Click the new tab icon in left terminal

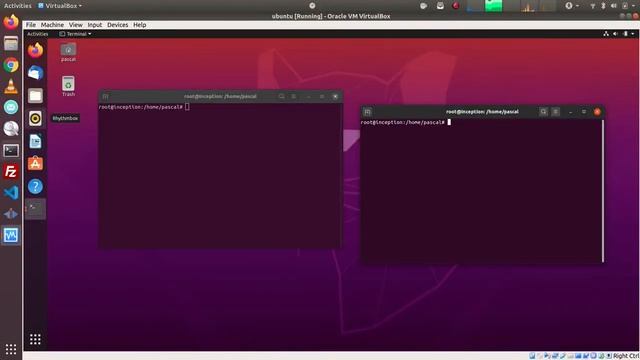click(x=105, y=97)
